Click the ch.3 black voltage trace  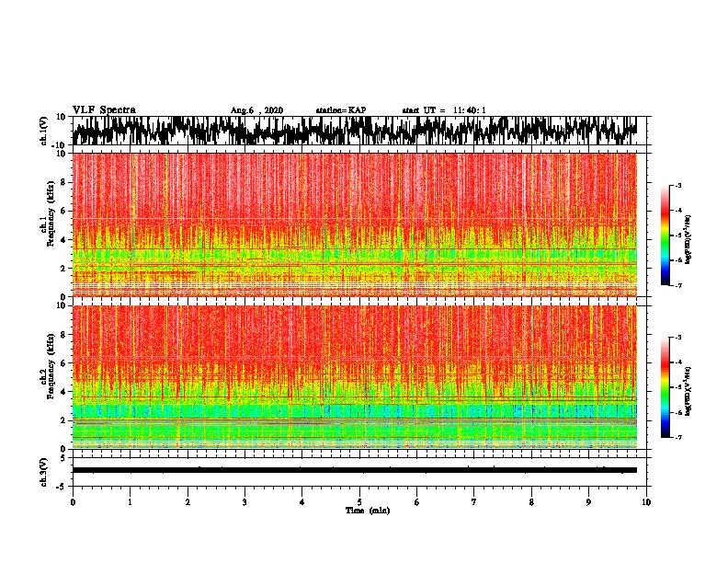(354, 470)
